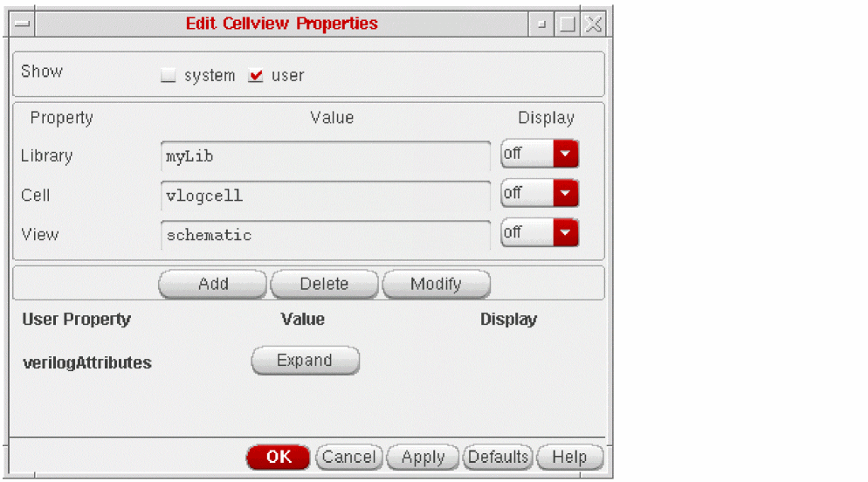This screenshot has width=868, height=482.
Task: Click the View field containing schematic
Action: (x=325, y=236)
